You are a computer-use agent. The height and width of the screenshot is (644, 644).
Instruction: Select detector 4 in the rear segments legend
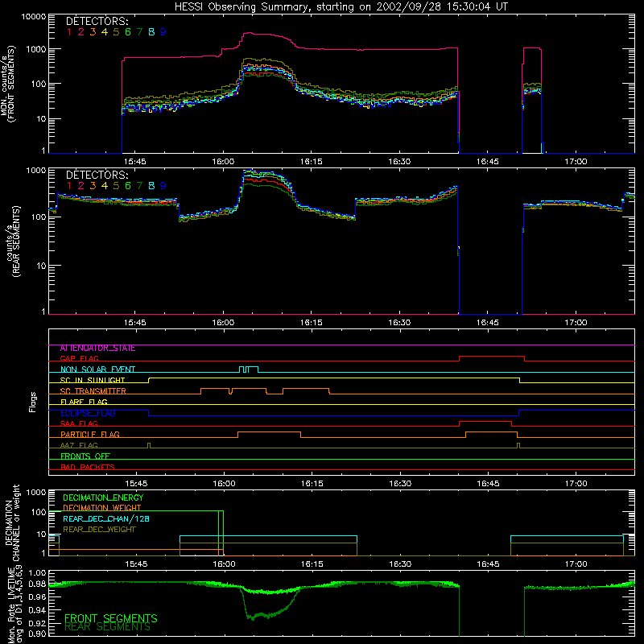pyautogui.click(x=105, y=186)
